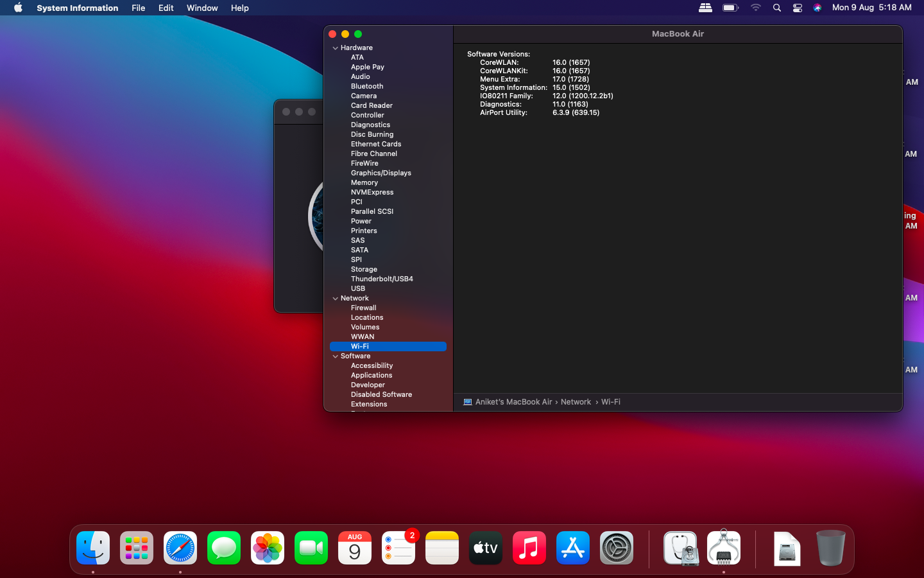The image size is (924, 578).
Task: Open Disk Utility from the Dock
Action: click(680, 548)
